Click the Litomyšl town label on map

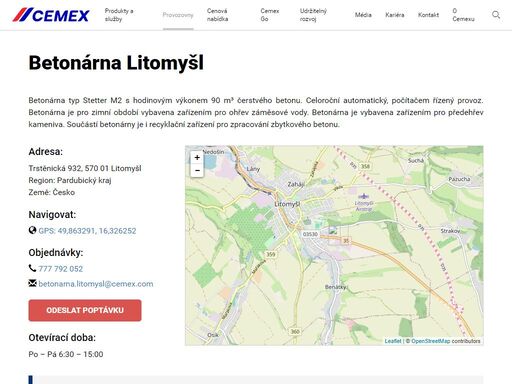pyautogui.click(x=287, y=204)
